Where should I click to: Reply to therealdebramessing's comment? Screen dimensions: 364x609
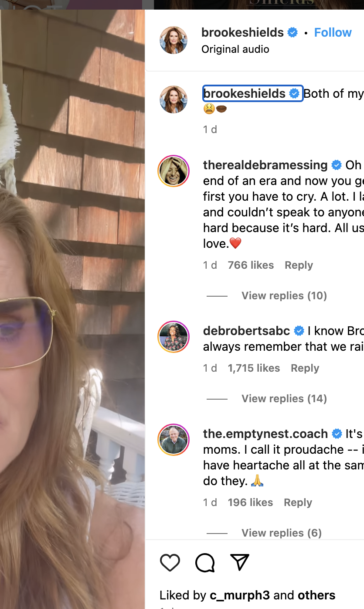(299, 265)
